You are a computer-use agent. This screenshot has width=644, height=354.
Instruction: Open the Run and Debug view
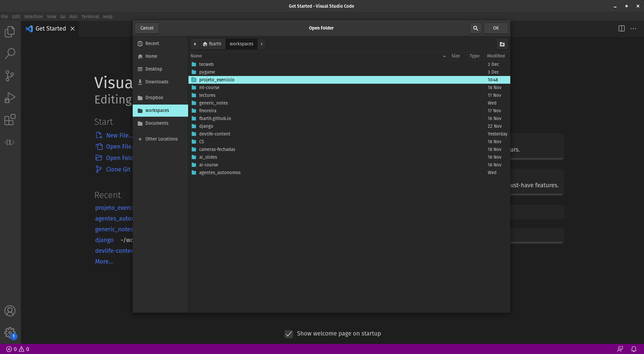click(10, 98)
